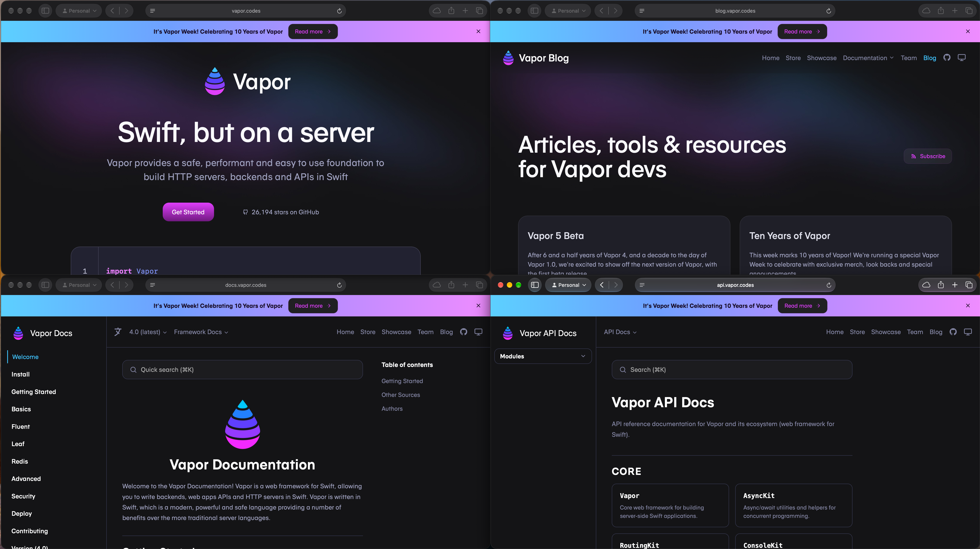Dismiss the Vapor Week banner on api.vapor.codes
980x549 pixels.
click(968, 306)
